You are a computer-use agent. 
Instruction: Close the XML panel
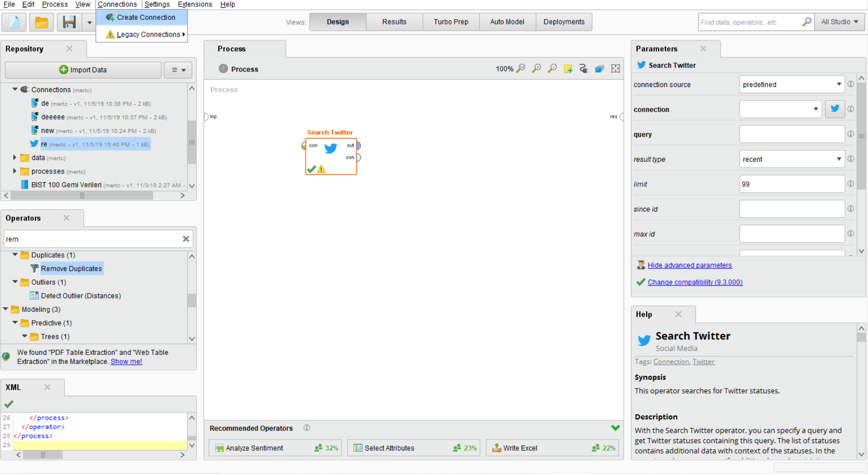coord(47,387)
